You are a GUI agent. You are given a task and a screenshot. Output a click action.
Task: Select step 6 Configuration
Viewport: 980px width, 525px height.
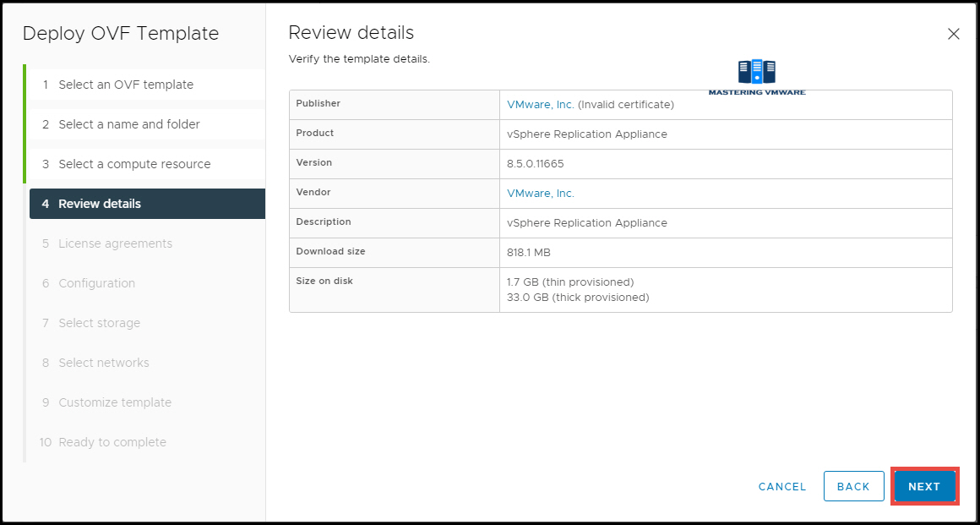pyautogui.click(x=147, y=283)
